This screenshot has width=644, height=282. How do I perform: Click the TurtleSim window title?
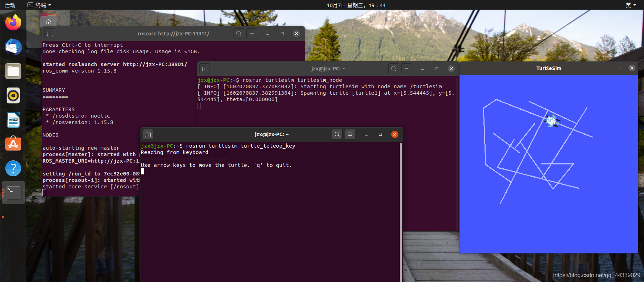[x=549, y=68]
